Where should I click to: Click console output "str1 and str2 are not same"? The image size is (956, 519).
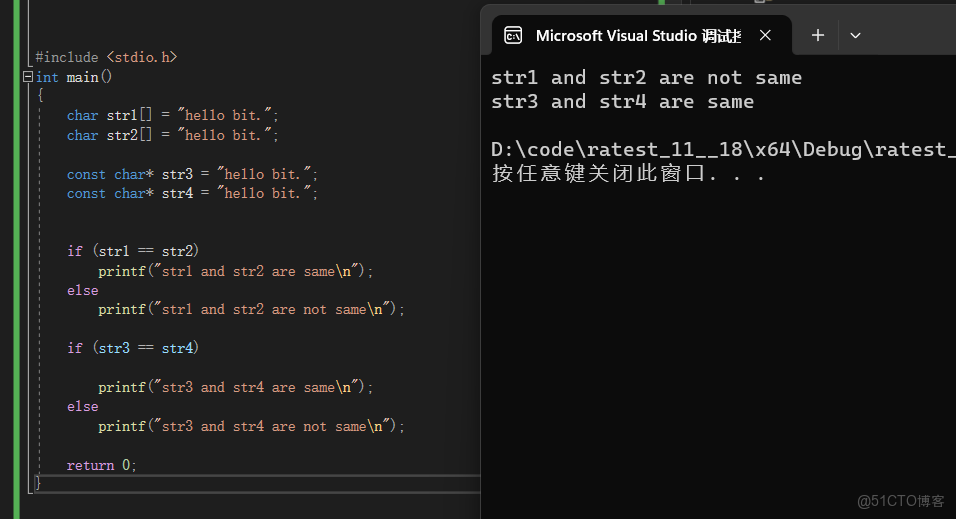[646, 78]
